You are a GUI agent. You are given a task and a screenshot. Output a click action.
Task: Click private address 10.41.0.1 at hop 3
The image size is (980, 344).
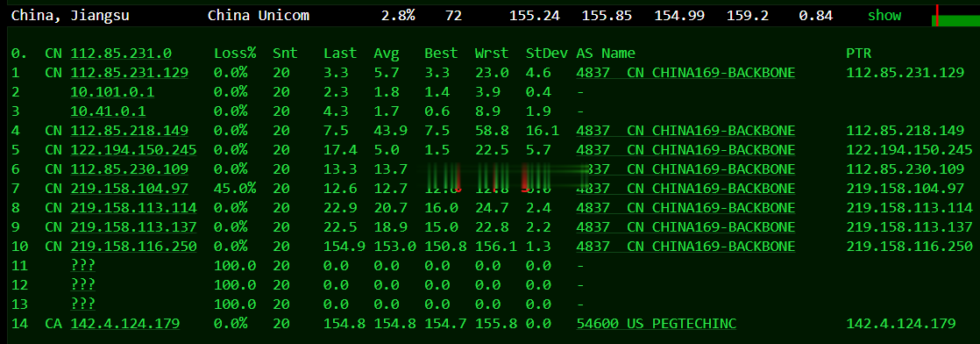tap(108, 111)
